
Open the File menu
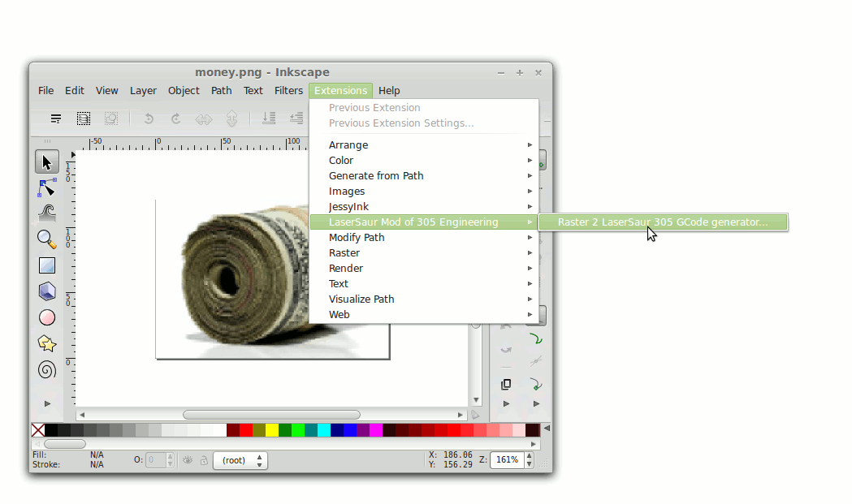[45, 91]
